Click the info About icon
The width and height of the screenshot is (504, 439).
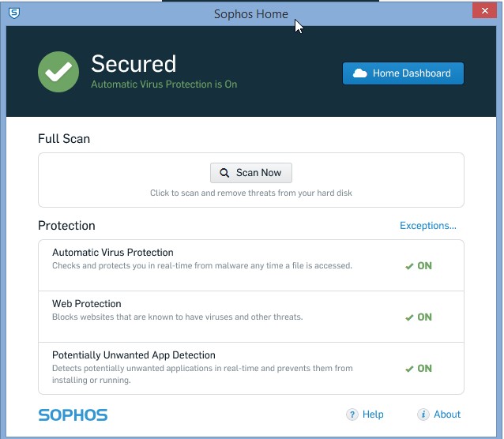[423, 415]
